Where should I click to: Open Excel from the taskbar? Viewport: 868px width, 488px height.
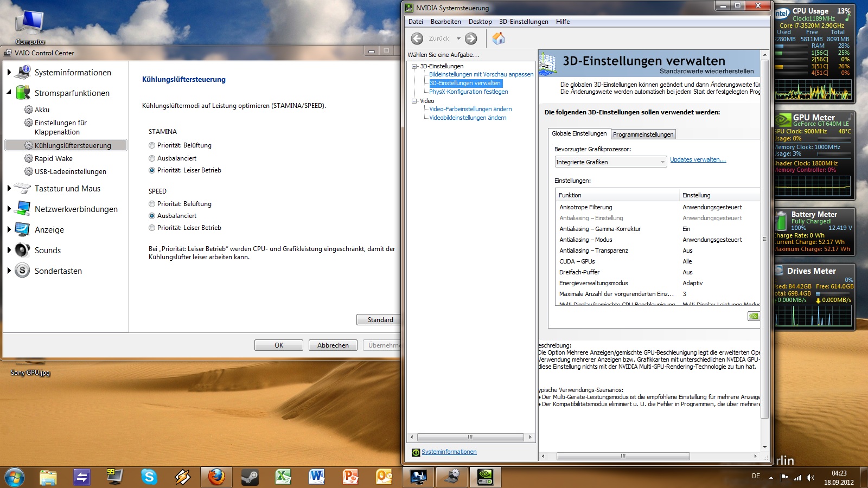(283, 477)
